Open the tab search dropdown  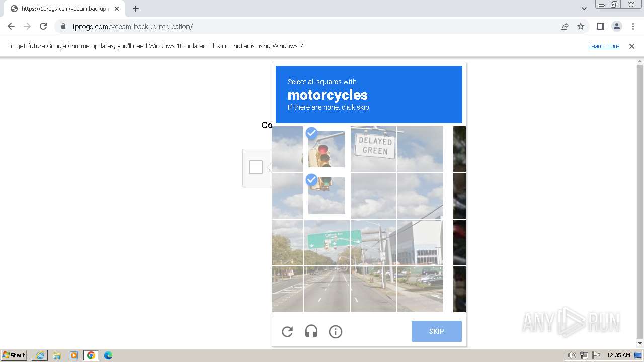point(584,8)
